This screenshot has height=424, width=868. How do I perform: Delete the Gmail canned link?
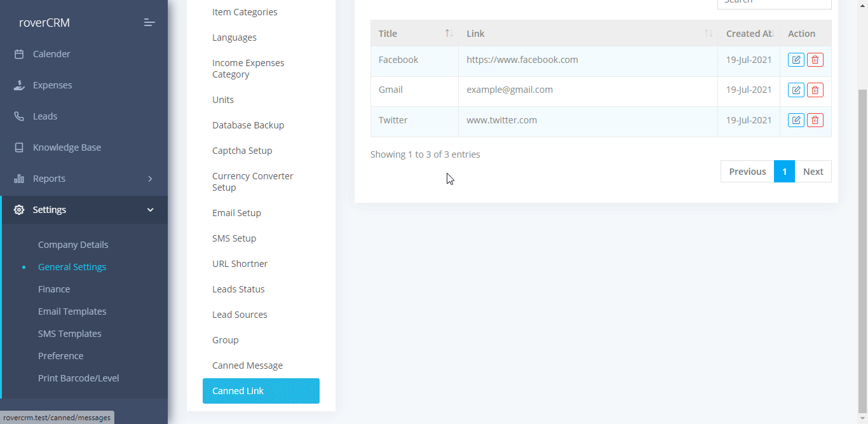[x=815, y=90]
